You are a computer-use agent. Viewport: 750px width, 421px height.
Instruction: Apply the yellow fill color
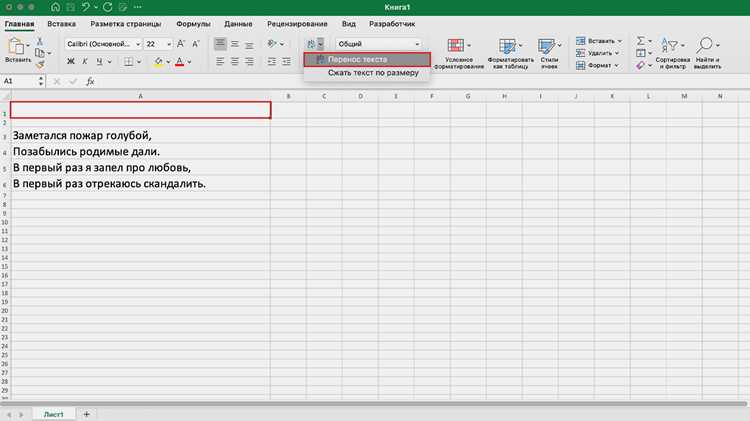coord(158,61)
